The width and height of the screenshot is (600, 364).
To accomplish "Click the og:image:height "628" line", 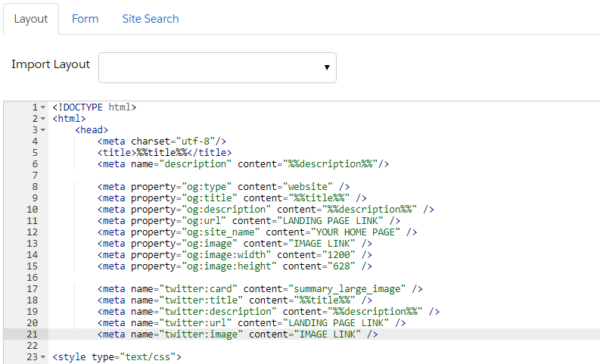I will point(235,266).
